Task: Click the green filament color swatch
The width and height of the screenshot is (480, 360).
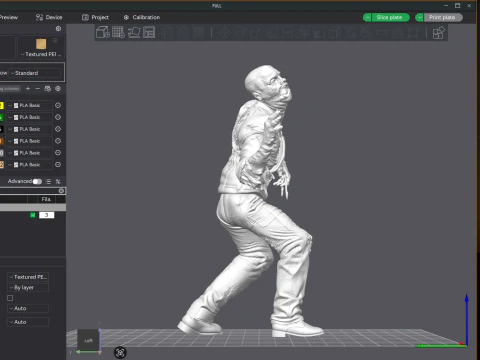Action: (2, 117)
